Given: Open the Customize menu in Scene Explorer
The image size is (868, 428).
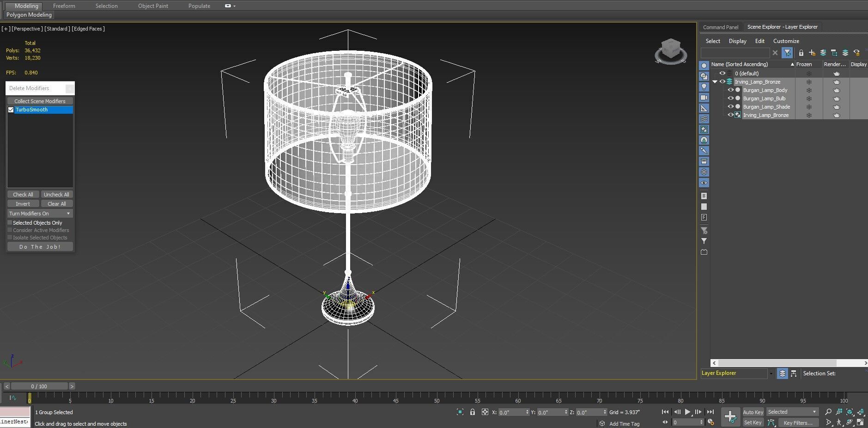Looking at the screenshot, I should point(786,41).
